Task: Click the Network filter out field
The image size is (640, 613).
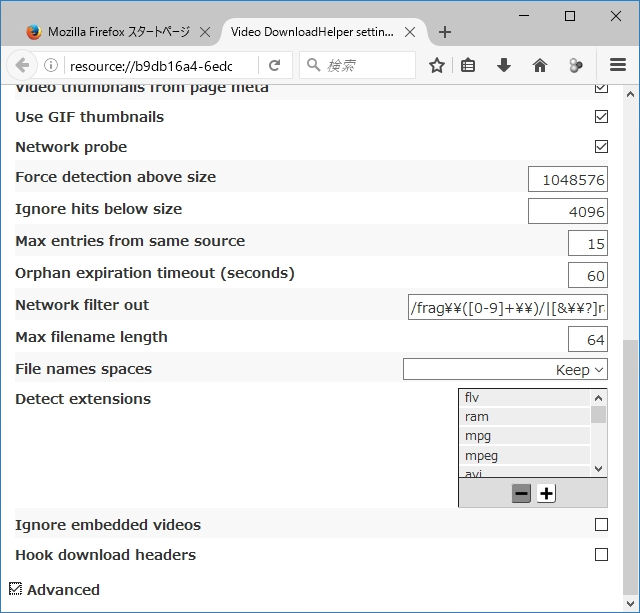Action: [508, 307]
